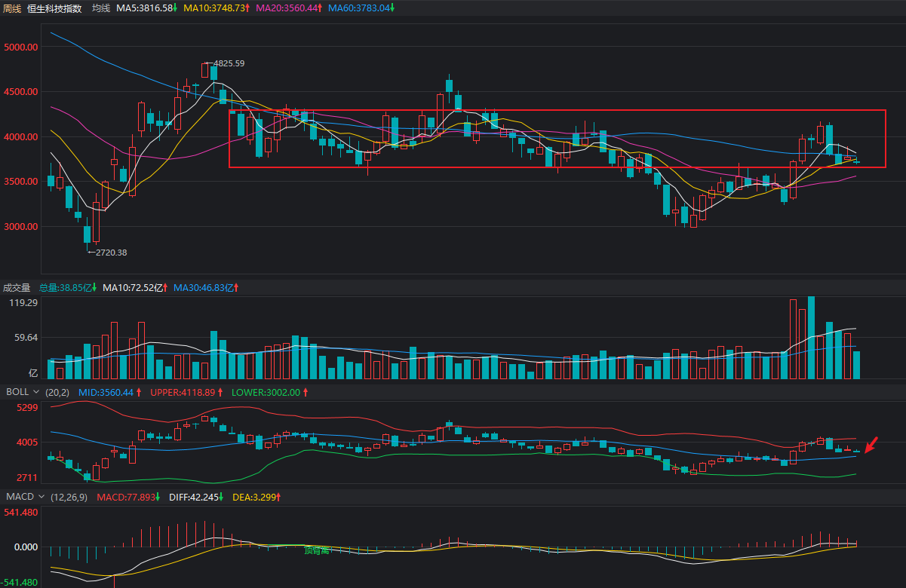906x588 pixels.
Task: Click the 5299 BOLL axis label
Action: [x=27, y=408]
